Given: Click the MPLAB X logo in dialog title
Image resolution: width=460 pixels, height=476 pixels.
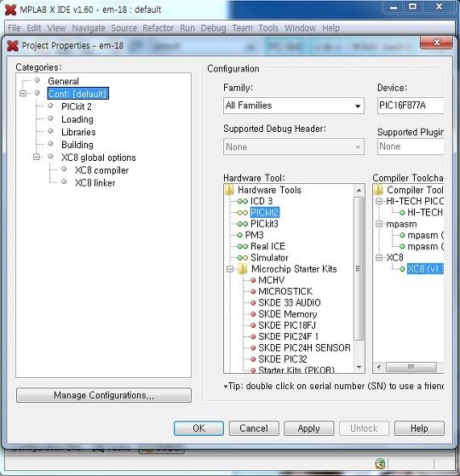Looking at the screenshot, I should pos(13,46).
